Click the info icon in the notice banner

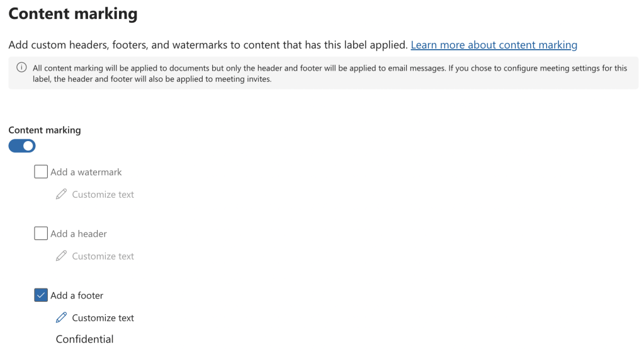(21, 68)
